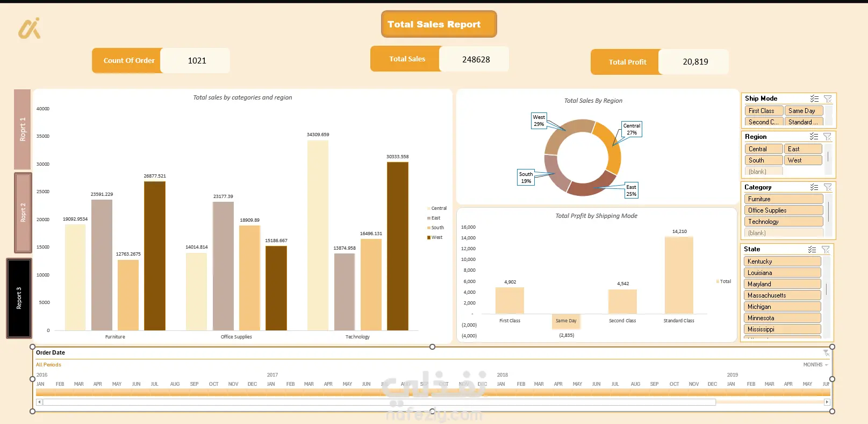This screenshot has width=868, height=424.
Task: Filter by Standard ship mode
Action: (x=804, y=122)
